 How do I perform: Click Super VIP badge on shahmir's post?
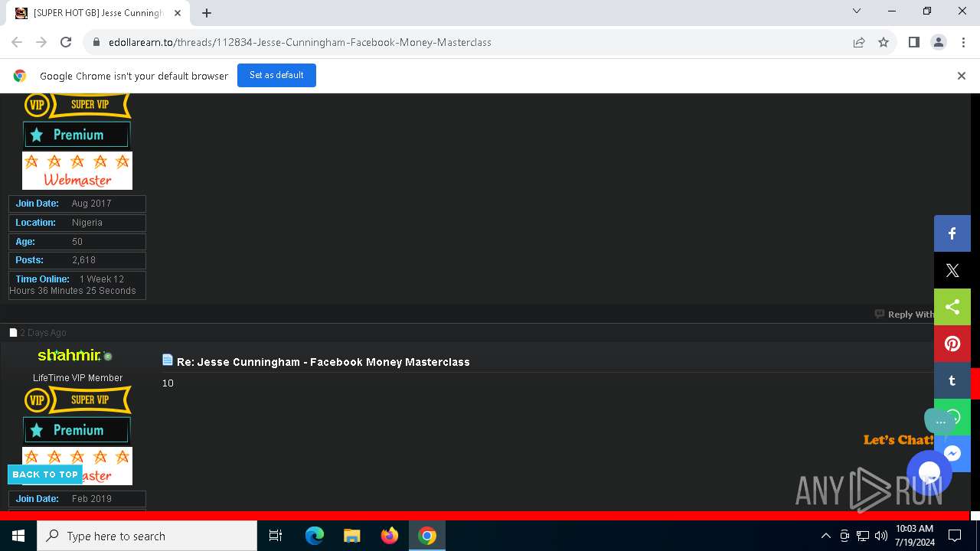tap(77, 399)
